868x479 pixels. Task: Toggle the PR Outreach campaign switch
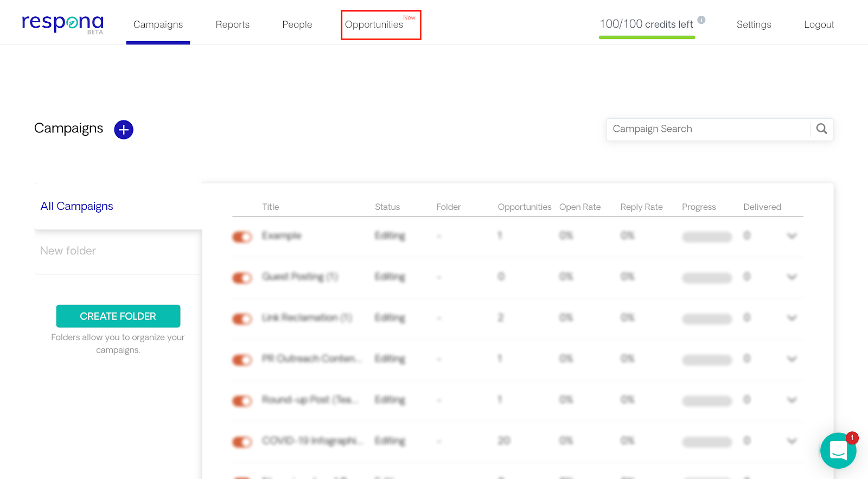[x=242, y=360]
